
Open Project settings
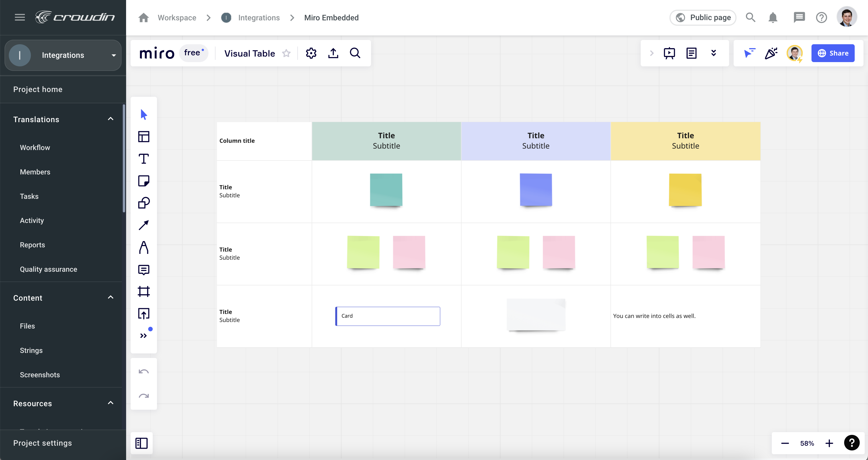coord(63,443)
